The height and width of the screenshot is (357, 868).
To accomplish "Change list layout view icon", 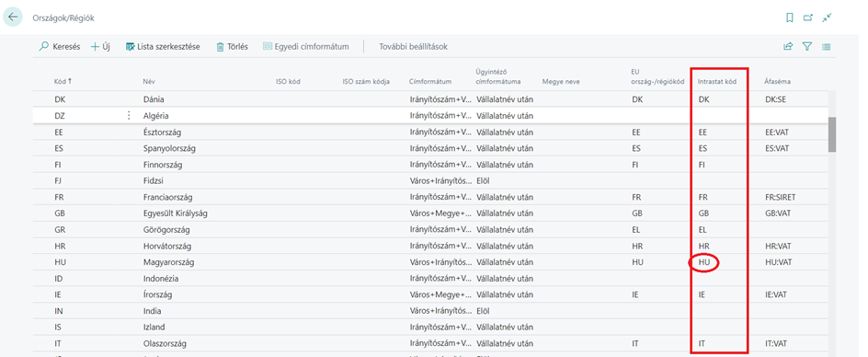I will click(827, 47).
